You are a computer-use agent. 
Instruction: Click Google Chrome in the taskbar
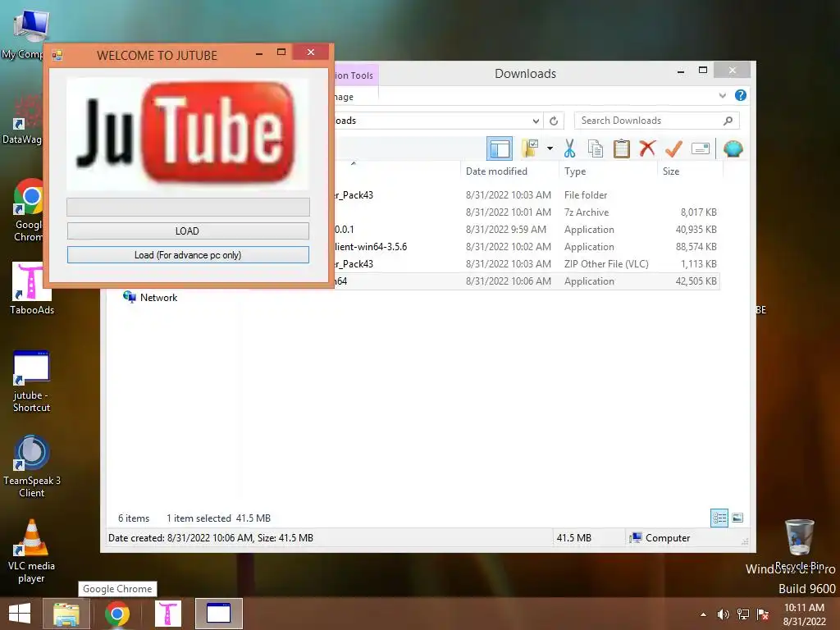click(116, 614)
